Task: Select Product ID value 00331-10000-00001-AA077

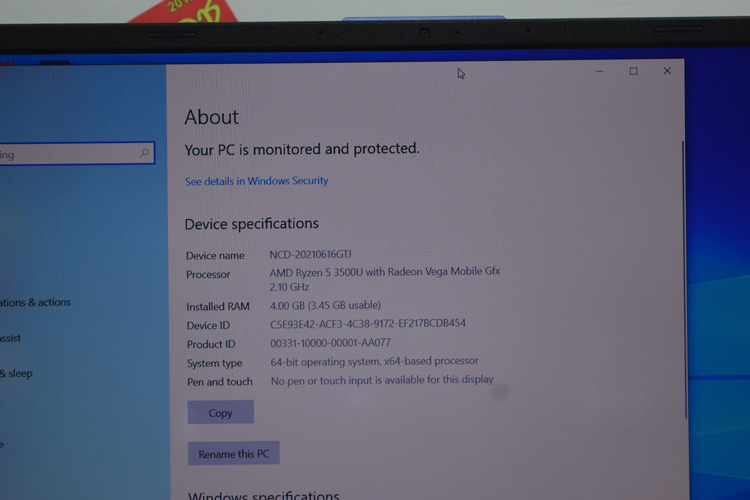Action: (x=330, y=343)
